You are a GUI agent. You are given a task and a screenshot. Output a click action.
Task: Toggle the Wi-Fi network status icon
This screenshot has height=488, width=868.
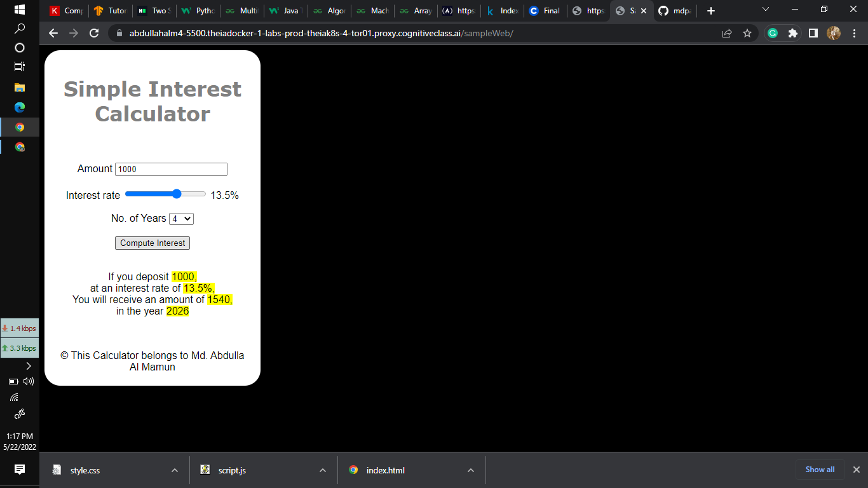tap(14, 397)
